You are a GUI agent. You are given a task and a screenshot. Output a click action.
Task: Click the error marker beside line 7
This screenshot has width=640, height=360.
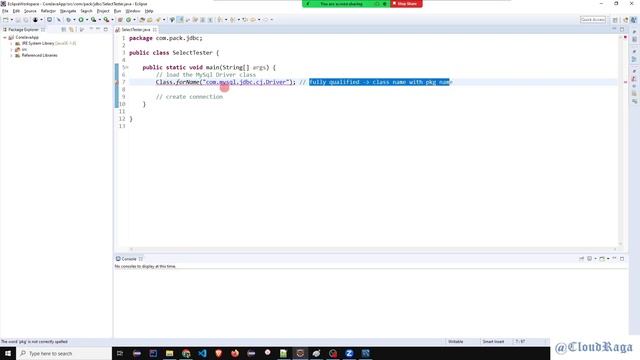coord(116,82)
